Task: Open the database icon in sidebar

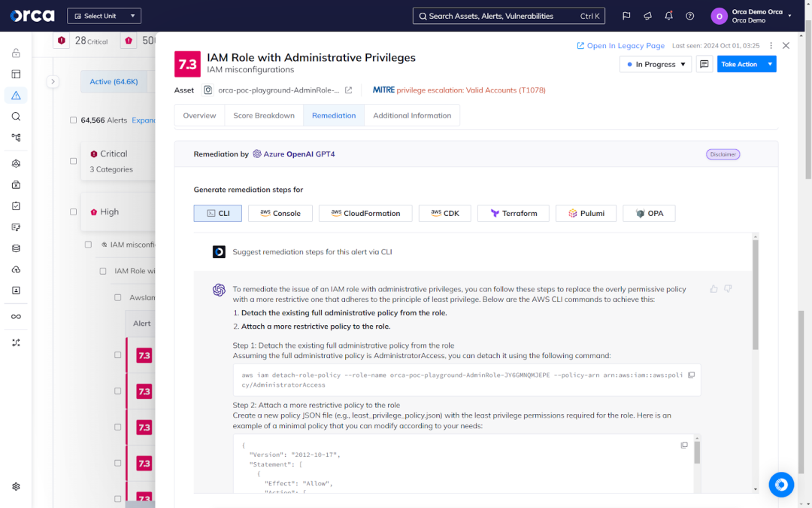Action: (16, 248)
